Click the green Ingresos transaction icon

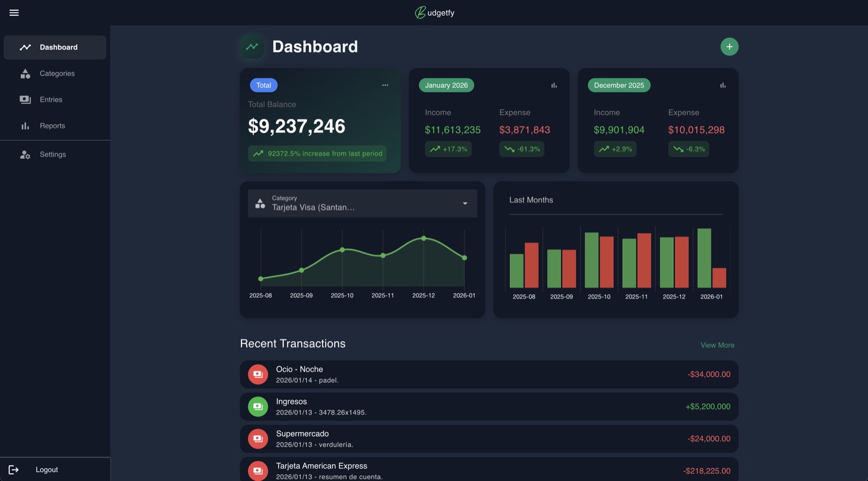coord(258,407)
